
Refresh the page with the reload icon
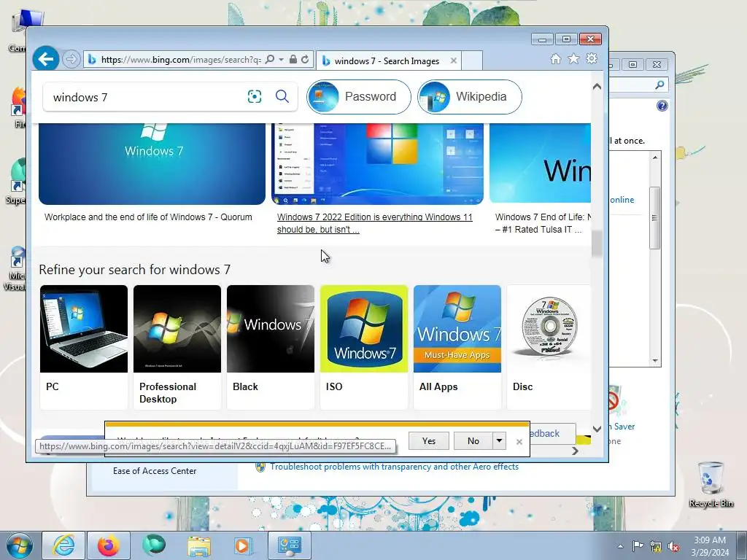click(305, 60)
